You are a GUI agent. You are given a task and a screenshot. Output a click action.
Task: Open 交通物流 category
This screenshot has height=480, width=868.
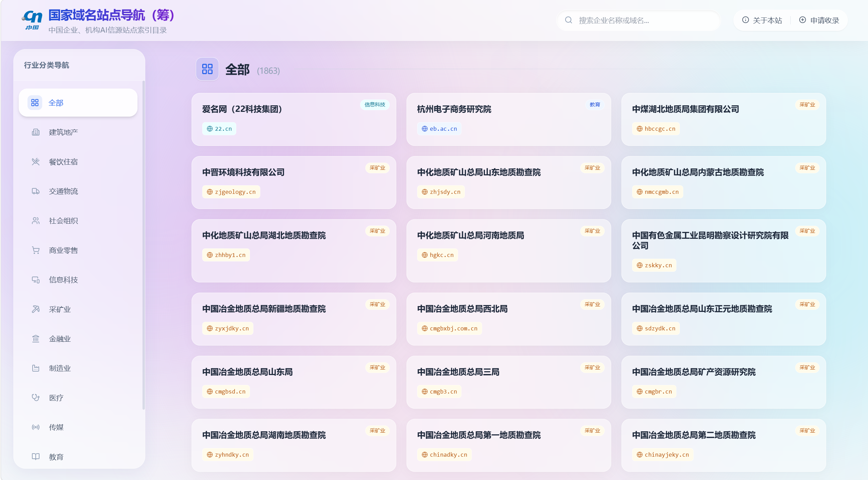click(x=78, y=191)
